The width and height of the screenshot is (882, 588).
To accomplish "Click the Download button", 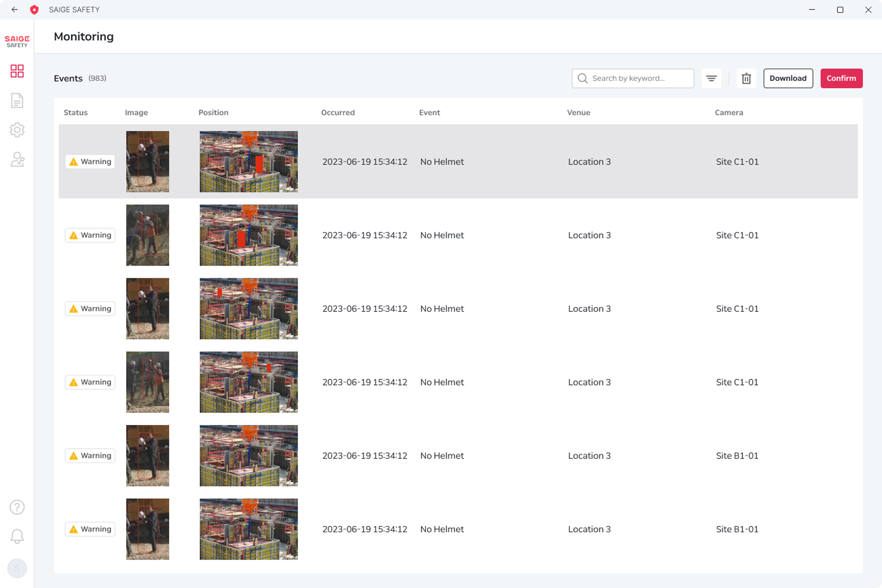I will (x=788, y=79).
